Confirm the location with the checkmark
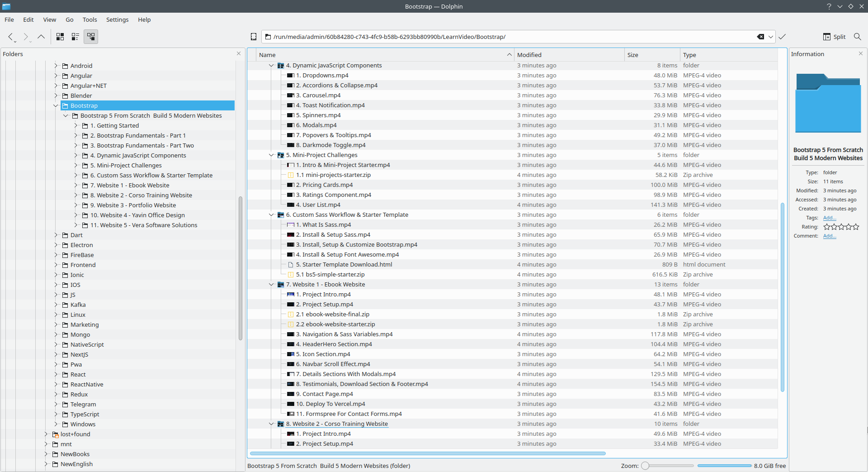This screenshot has width=868, height=472. click(782, 37)
